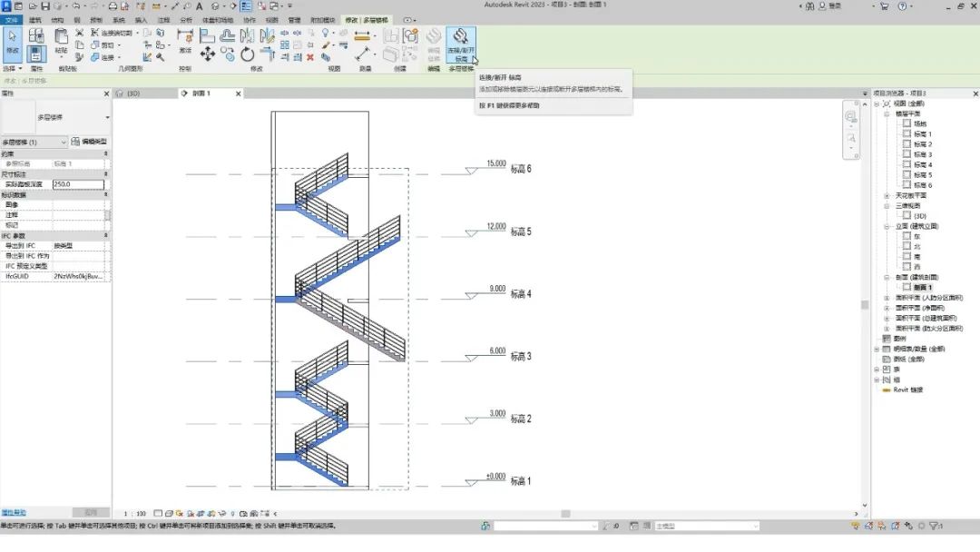Viewport: 980px width, 552px height.
Task: Open 标高 3 floor plan in project browser
Action: pos(923,154)
